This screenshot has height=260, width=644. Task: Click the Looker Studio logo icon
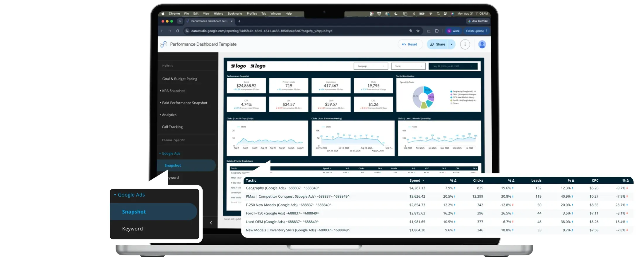tap(164, 44)
